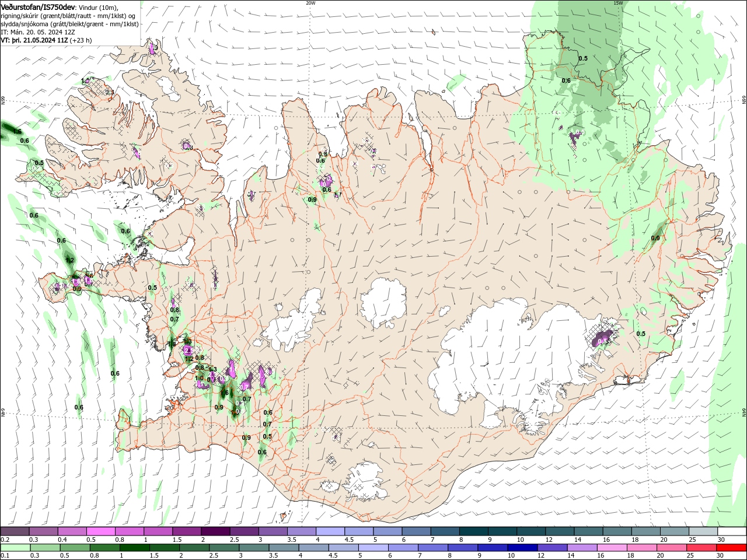Click the crimson swatch between 25 and 30
The height and width of the screenshot is (560, 747).
coord(701,548)
